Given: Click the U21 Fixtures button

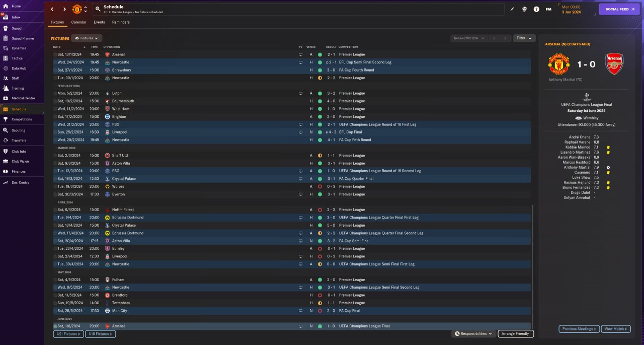Looking at the screenshot, I should 68,334.
